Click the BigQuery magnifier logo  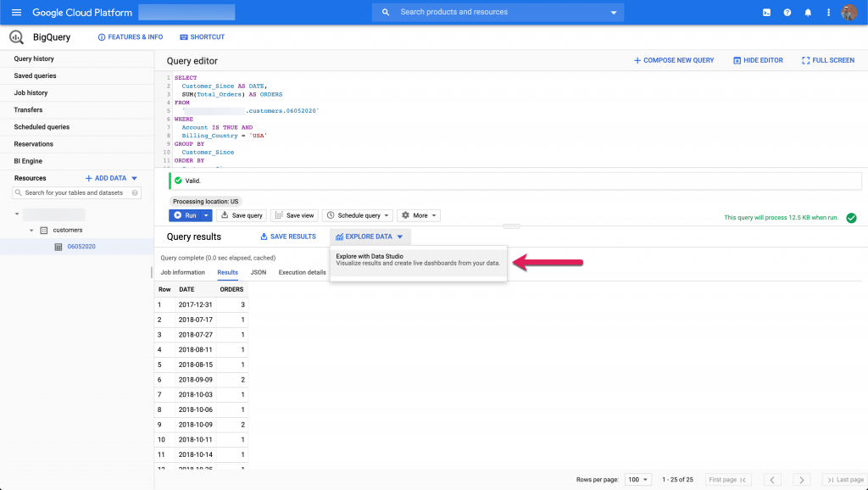click(17, 37)
